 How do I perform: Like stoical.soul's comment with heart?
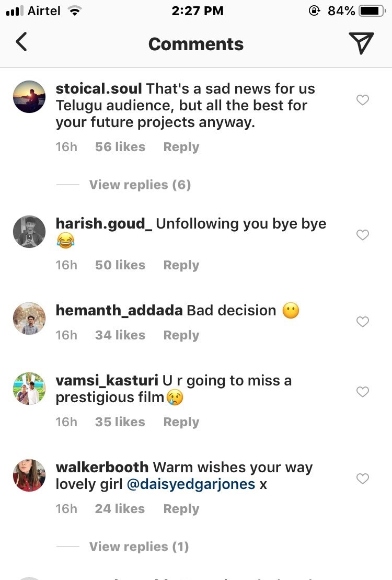pos(363,100)
